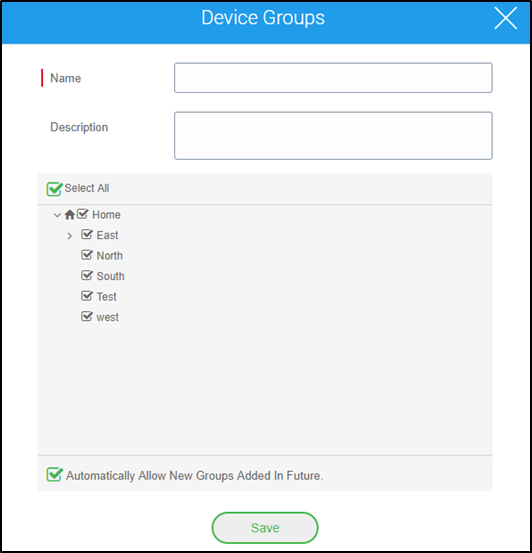
Task: Collapse the Home tree node
Action: tap(57, 215)
